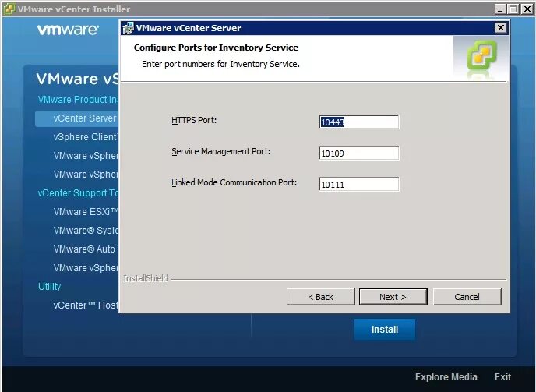Minimize the VMware vCenter Installer window
The width and height of the screenshot is (536, 392).
tap(500, 9)
